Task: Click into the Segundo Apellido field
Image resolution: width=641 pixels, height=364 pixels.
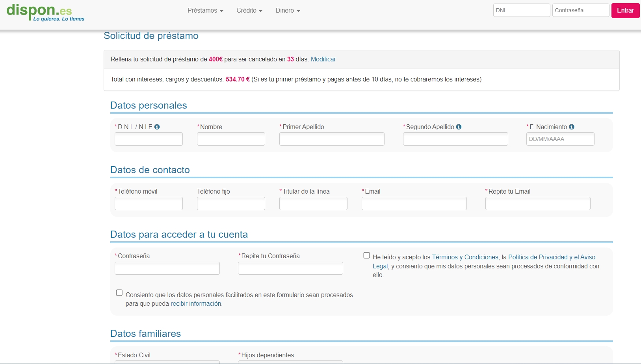Action: click(x=455, y=139)
